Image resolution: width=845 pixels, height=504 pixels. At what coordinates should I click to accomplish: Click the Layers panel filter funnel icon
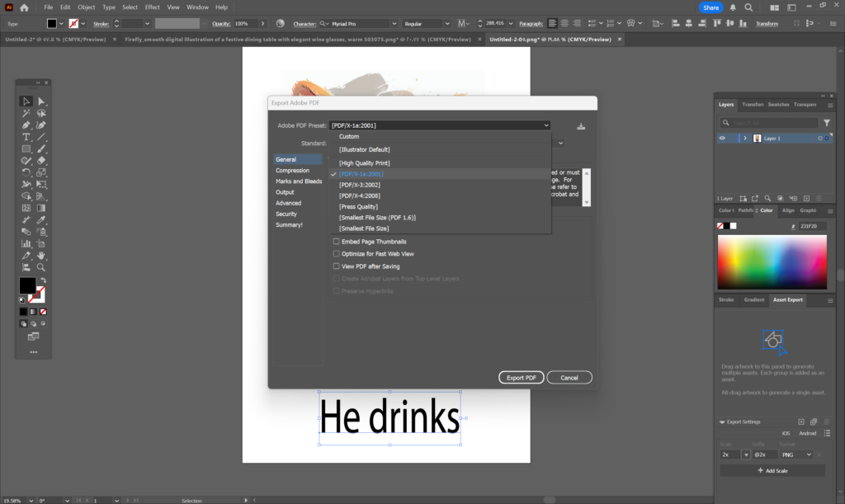tap(827, 123)
